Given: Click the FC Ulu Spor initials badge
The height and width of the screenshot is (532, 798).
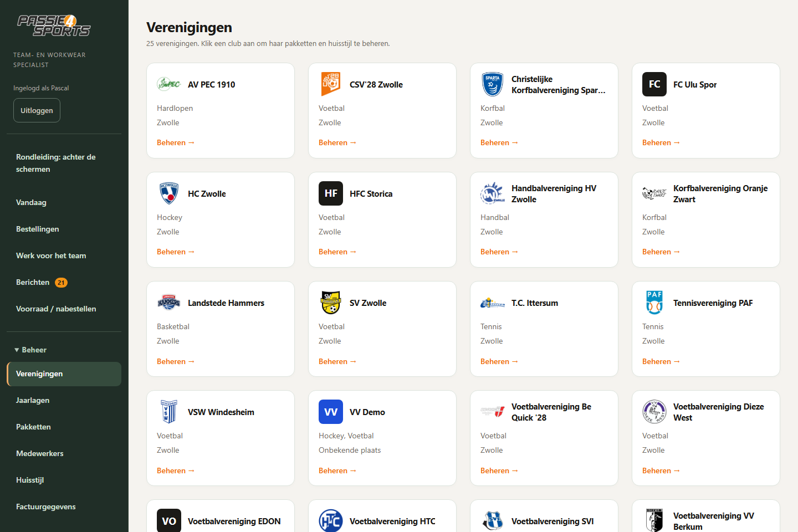Looking at the screenshot, I should click(654, 84).
